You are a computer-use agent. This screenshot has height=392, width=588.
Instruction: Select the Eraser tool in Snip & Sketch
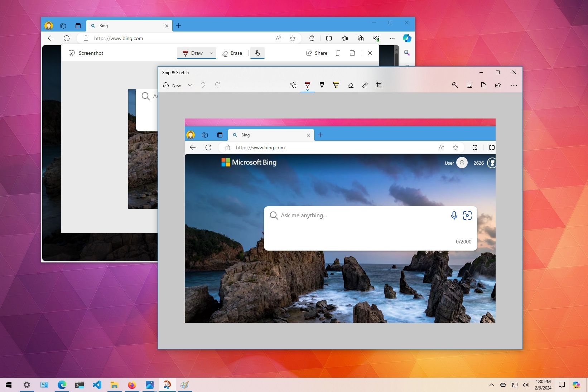pos(351,85)
